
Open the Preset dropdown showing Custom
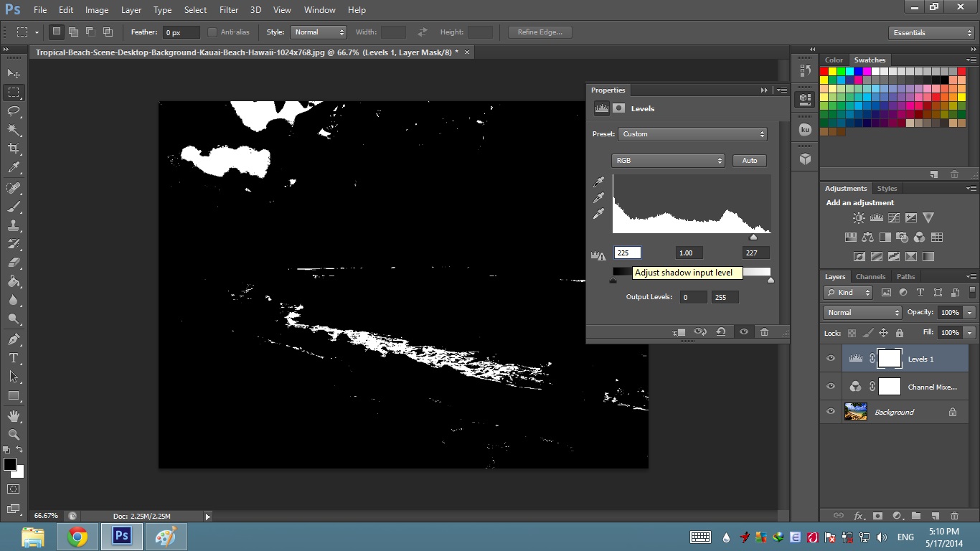tap(692, 134)
